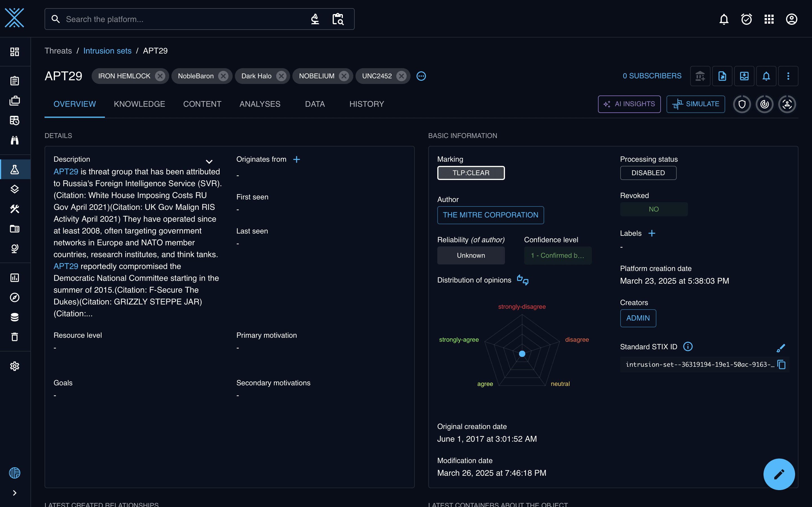Remove the NOBELIUM alias chip
The height and width of the screenshot is (507, 812).
[344, 76]
